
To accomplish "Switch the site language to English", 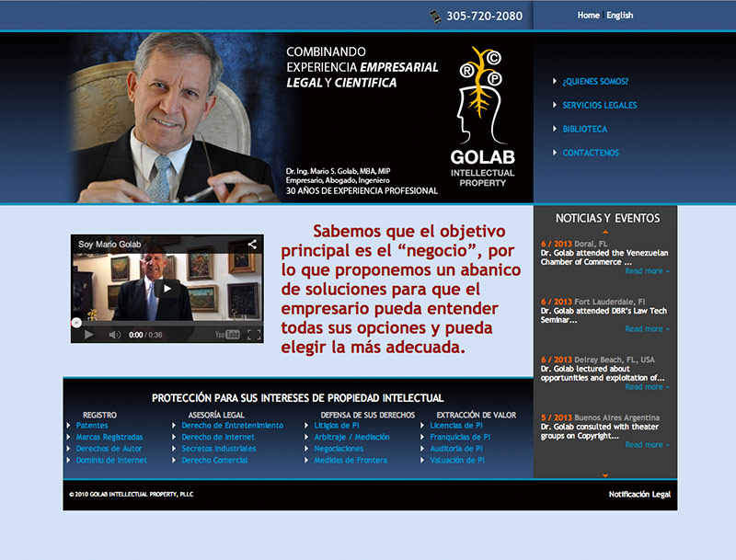I will pyautogui.click(x=619, y=16).
